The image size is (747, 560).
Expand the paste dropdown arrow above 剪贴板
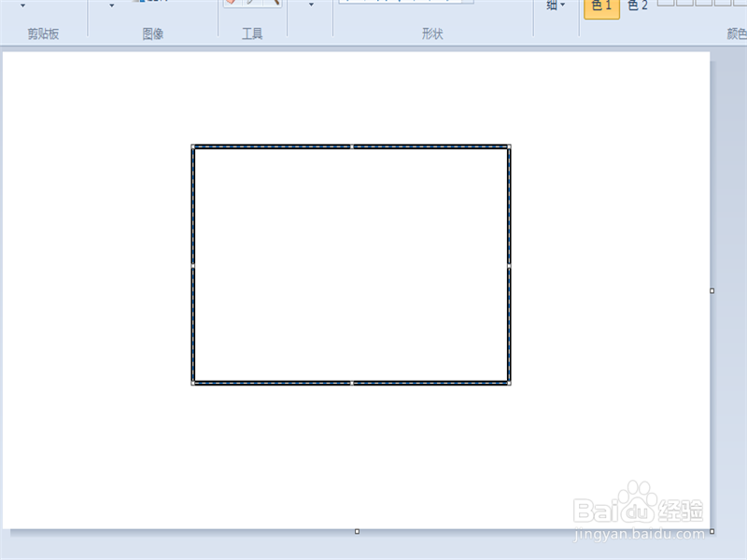pyautogui.click(x=22, y=6)
